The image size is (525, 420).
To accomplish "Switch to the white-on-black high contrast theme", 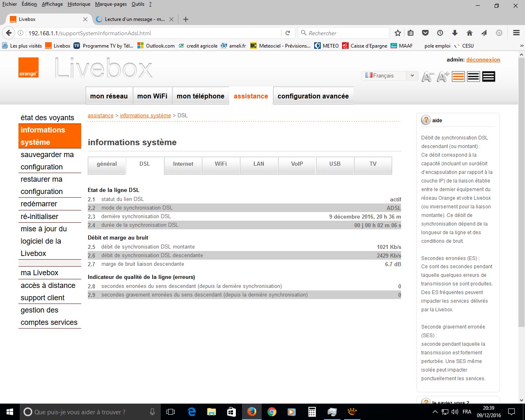I will [x=488, y=77].
